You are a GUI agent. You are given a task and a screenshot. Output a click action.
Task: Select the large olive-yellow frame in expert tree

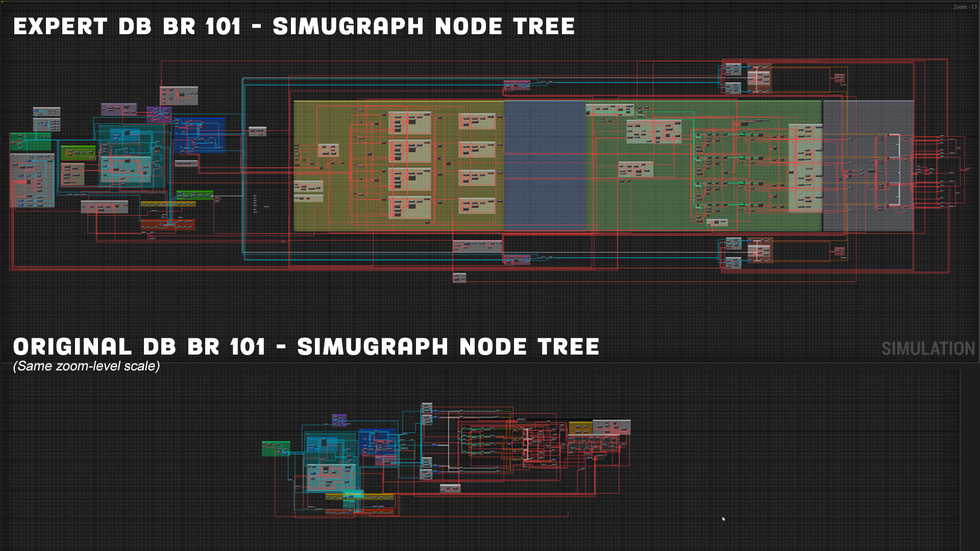399,166
